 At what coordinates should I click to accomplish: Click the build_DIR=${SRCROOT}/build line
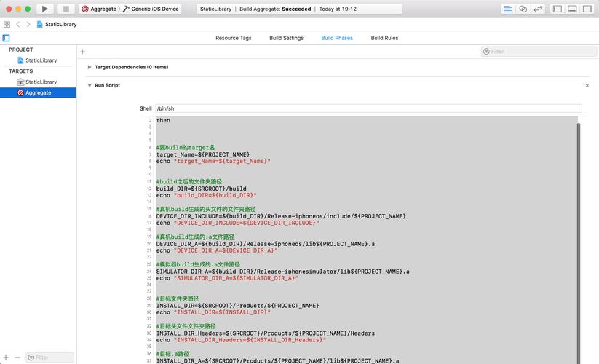coord(202,189)
